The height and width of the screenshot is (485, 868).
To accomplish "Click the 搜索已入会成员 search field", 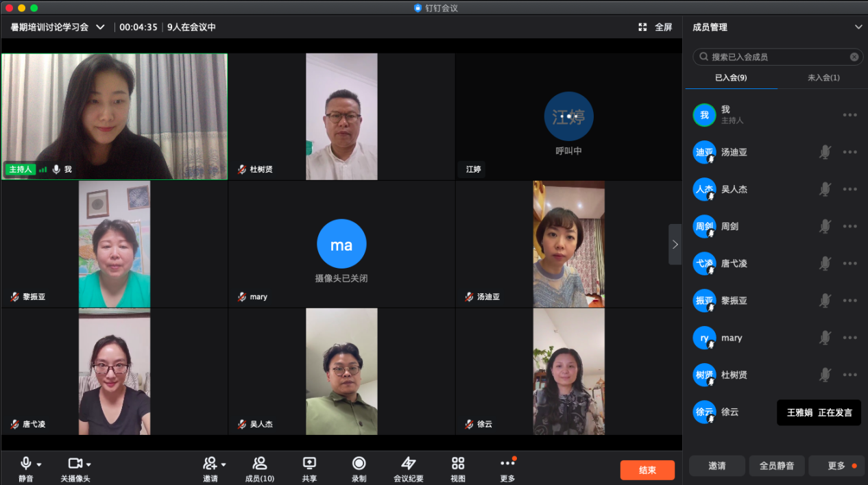I will pyautogui.click(x=775, y=57).
